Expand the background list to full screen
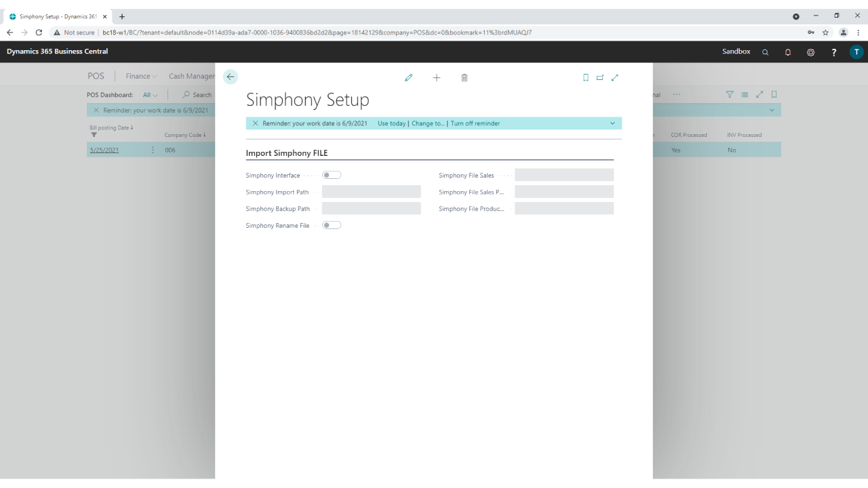The image size is (868, 488). (759, 95)
